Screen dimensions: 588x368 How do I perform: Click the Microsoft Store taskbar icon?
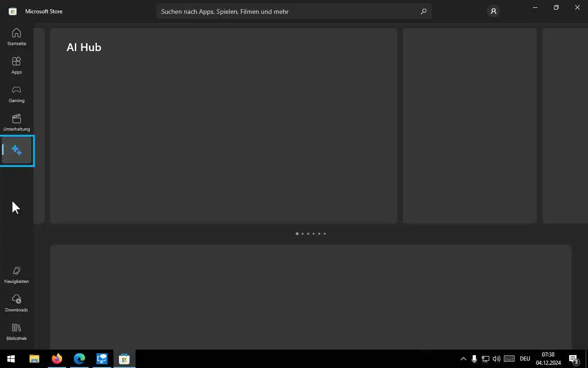click(124, 359)
